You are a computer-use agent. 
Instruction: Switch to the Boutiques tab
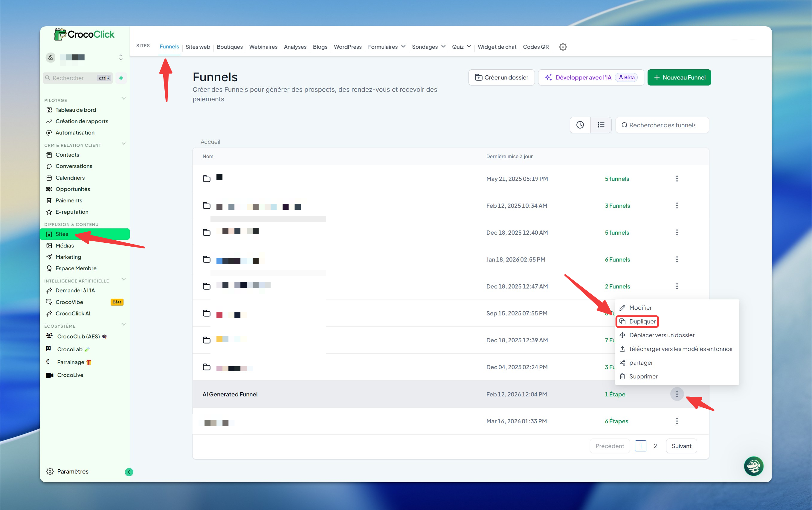pyautogui.click(x=230, y=47)
